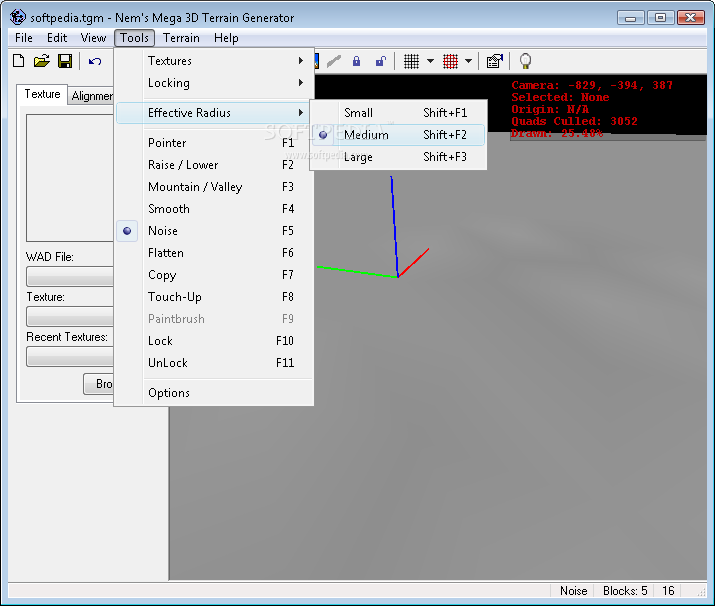715x606 pixels.
Task: Click the New file toolbar icon
Action: 19,61
